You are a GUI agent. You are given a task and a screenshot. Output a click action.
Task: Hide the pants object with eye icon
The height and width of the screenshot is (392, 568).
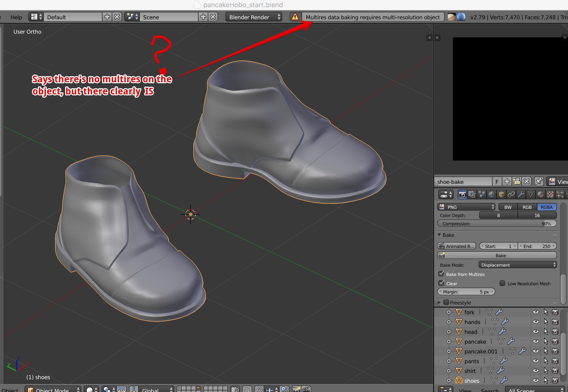536,361
